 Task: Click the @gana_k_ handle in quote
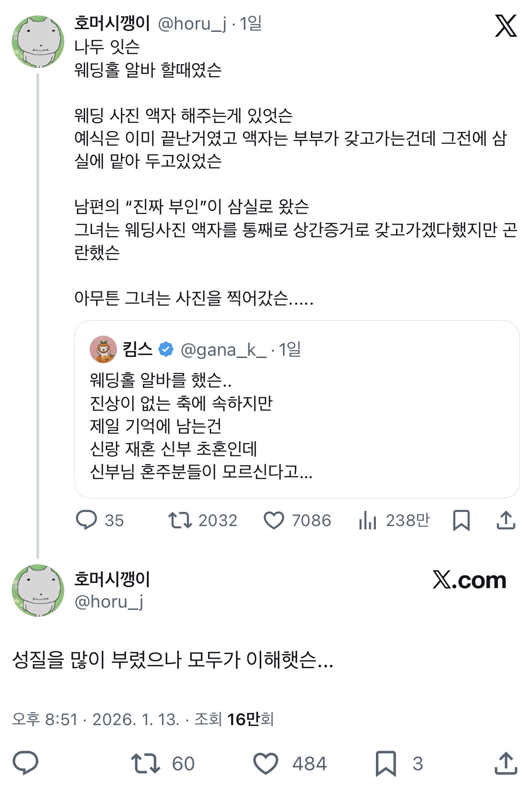[x=223, y=350]
